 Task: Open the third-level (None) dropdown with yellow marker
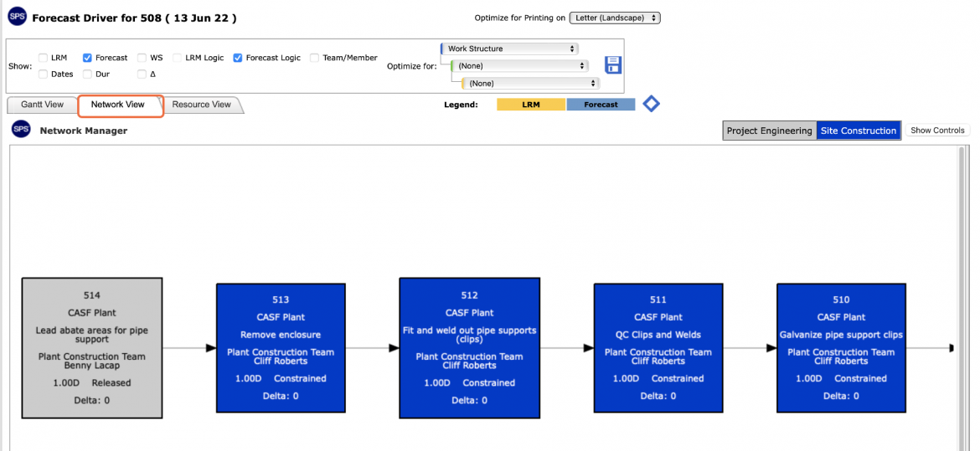pos(531,83)
